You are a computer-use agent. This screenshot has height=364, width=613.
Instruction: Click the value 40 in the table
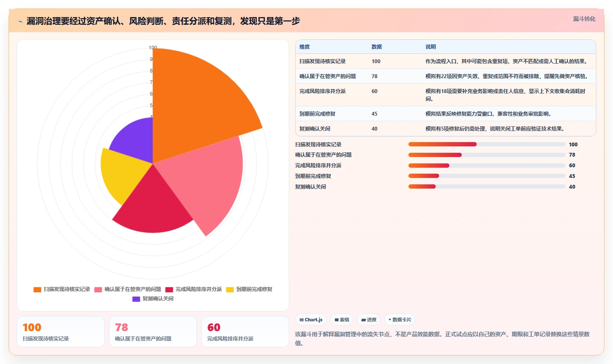(x=375, y=129)
